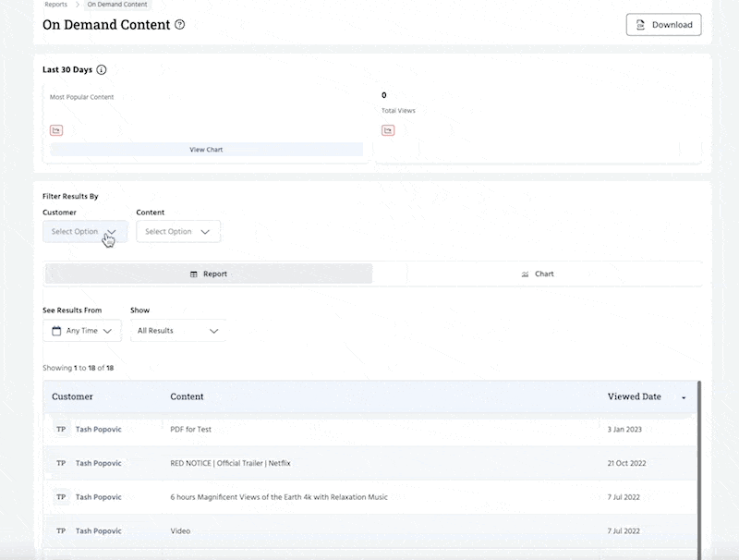Open the Content filter dropdown
The image size is (739, 560).
178,232
